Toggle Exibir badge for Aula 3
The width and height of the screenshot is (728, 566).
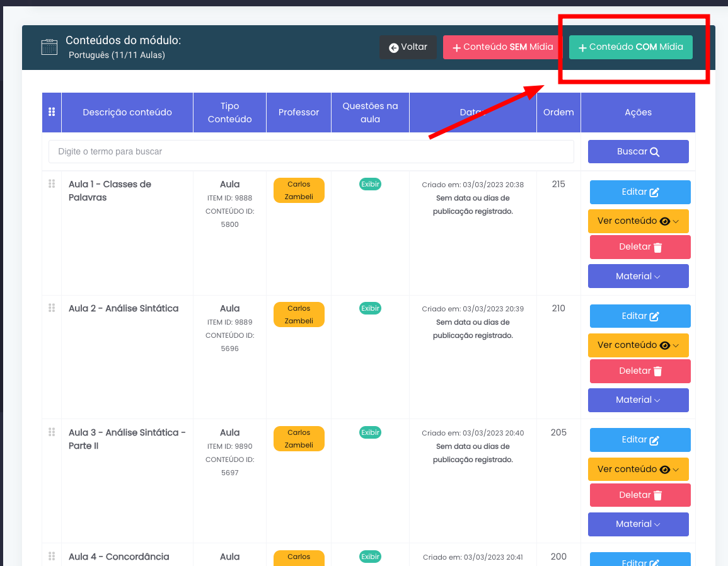click(x=370, y=432)
